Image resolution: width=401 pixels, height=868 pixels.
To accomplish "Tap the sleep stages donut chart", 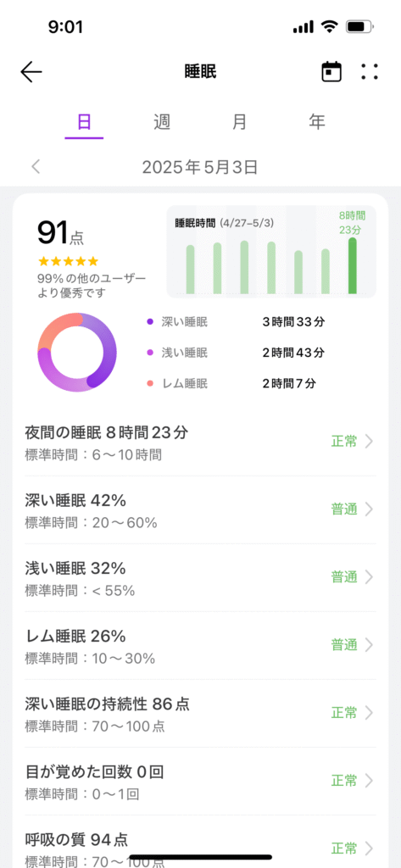I will (77, 352).
